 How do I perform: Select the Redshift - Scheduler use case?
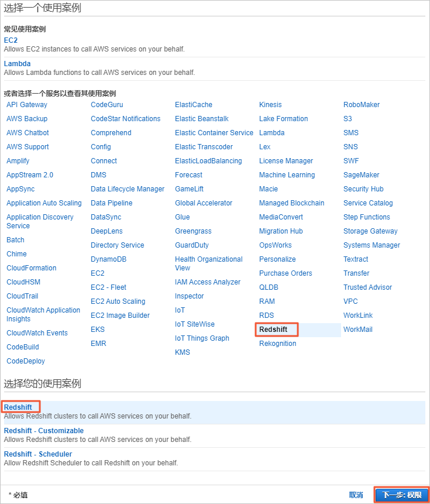pos(38,454)
